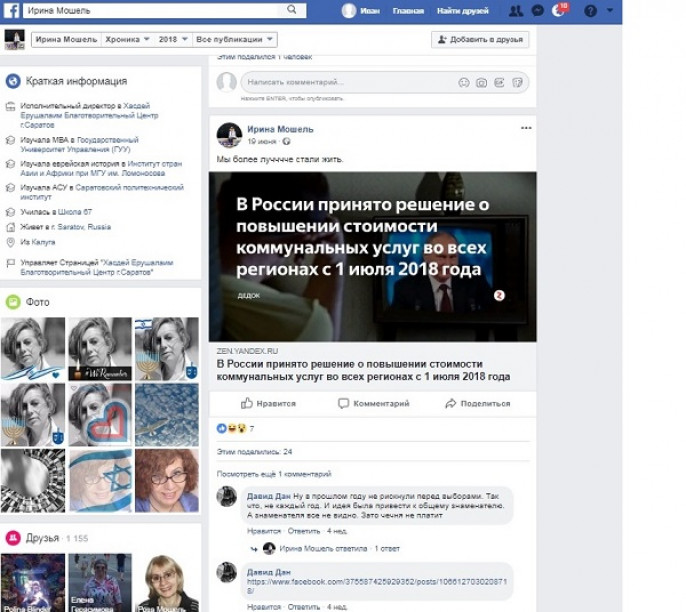The image size is (686, 612).
Task: Open Найти друзей in top navigation
Action: coord(463,11)
